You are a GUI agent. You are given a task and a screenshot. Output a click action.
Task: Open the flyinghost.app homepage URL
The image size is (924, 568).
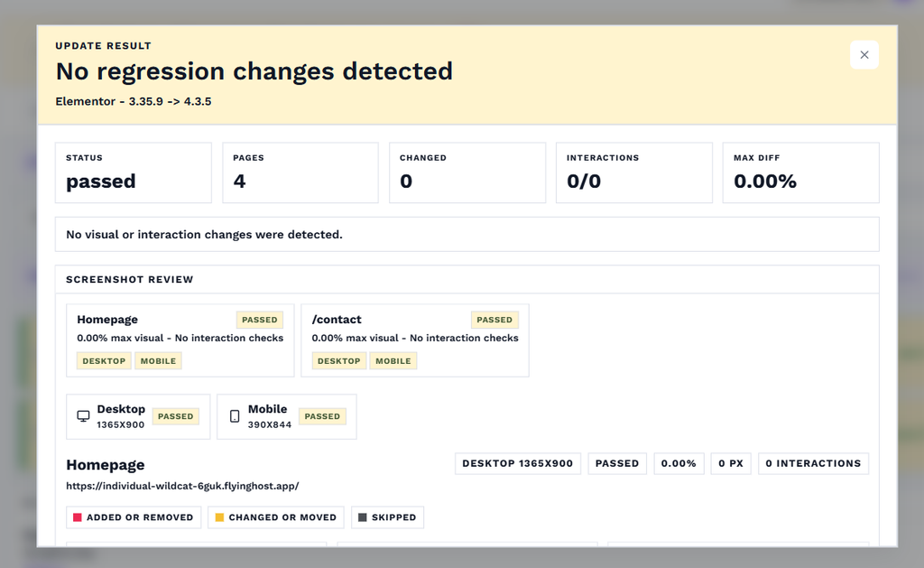(182, 486)
